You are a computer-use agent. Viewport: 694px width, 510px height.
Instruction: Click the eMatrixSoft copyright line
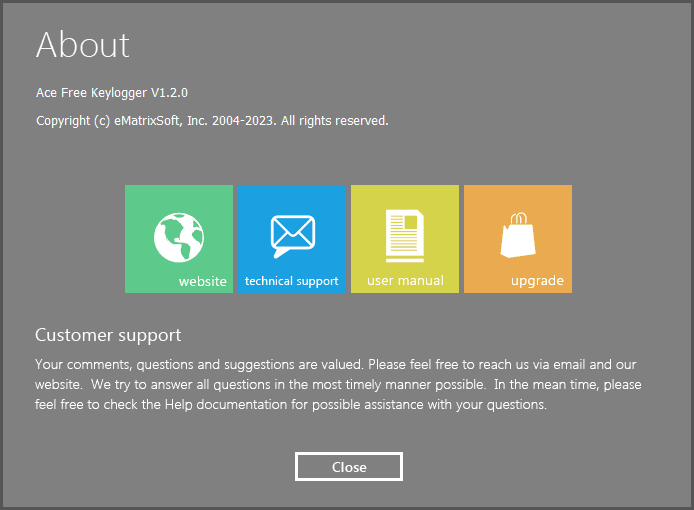pos(212,121)
